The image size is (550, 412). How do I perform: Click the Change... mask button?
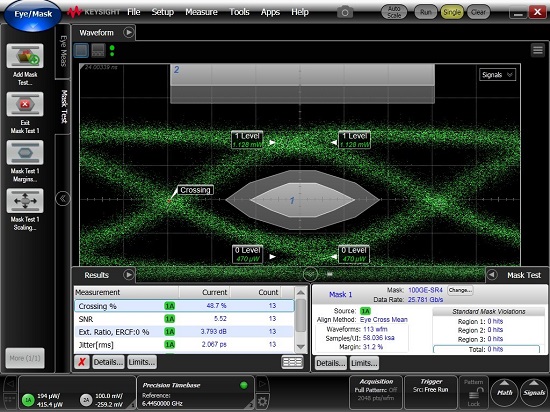(460, 290)
